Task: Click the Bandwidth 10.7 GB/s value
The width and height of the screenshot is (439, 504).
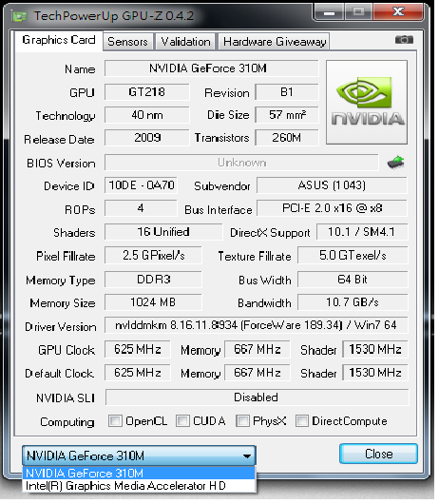Action: click(353, 302)
